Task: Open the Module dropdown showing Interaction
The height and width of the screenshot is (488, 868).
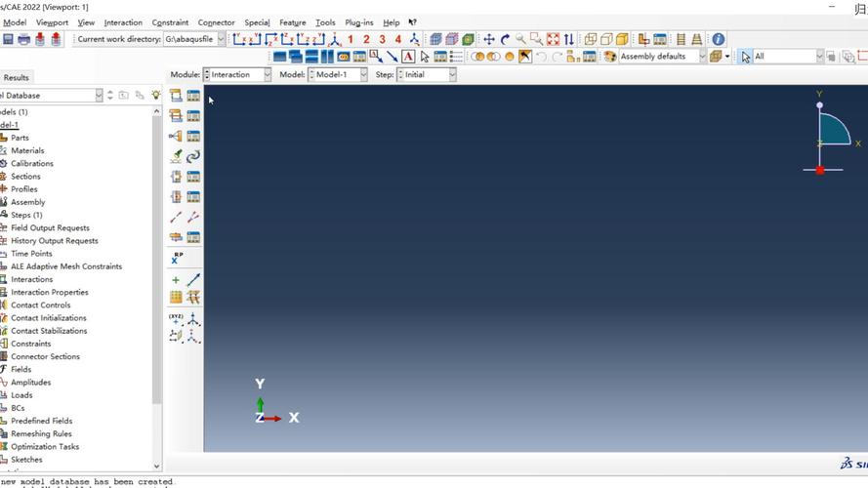Action: [x=237, y=74]
